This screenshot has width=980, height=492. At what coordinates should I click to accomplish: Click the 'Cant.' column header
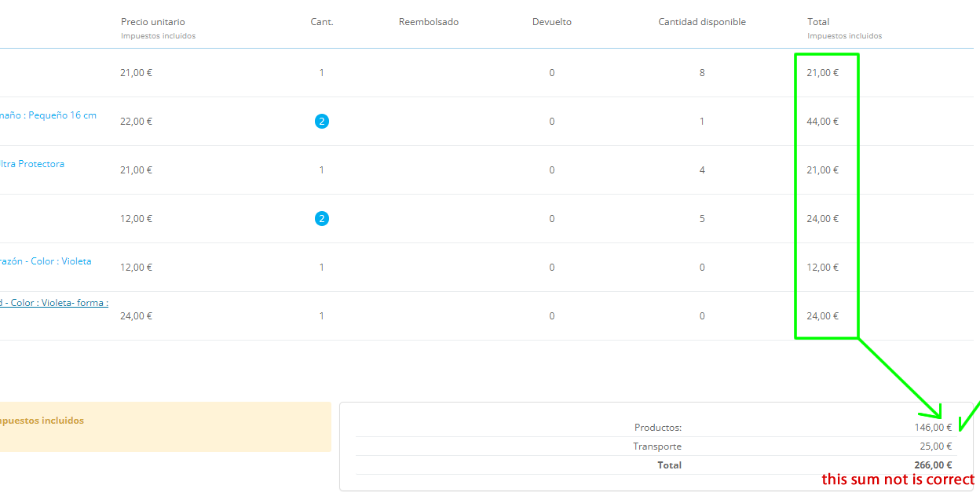coord(322,22)
